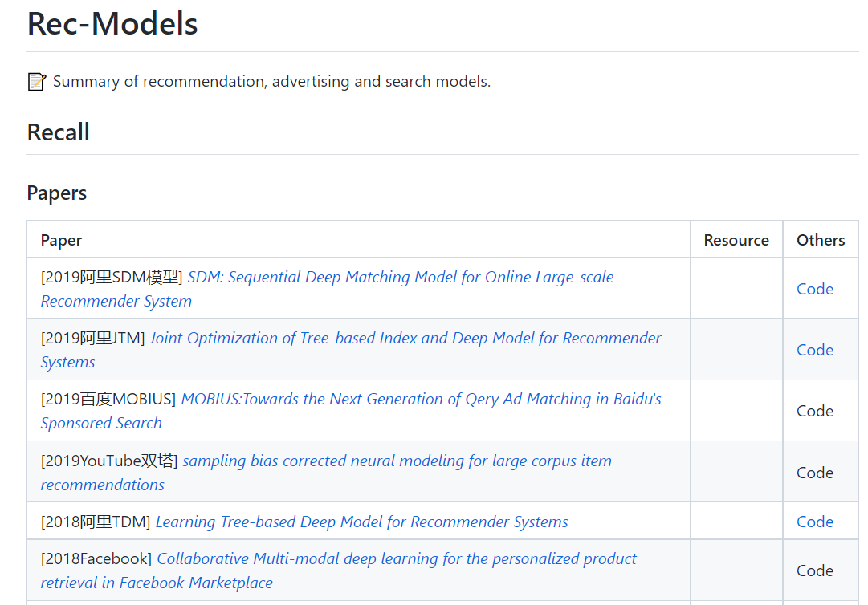Click the Paper column header

(x=61, y=240)
